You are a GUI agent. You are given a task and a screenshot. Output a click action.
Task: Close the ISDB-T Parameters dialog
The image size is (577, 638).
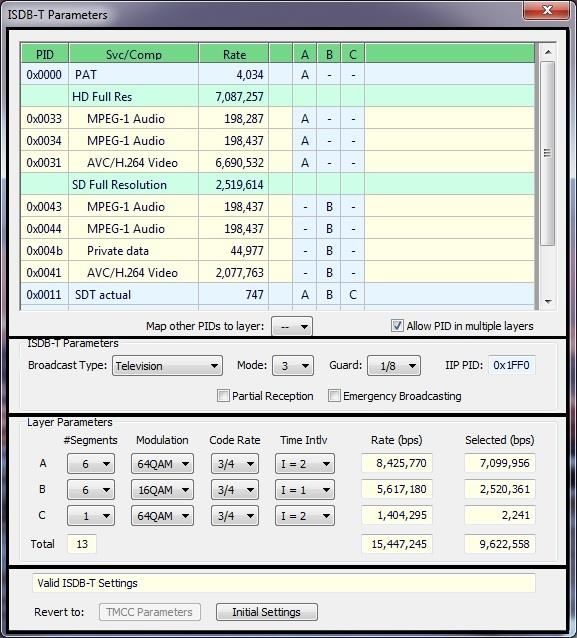(546, 10)
